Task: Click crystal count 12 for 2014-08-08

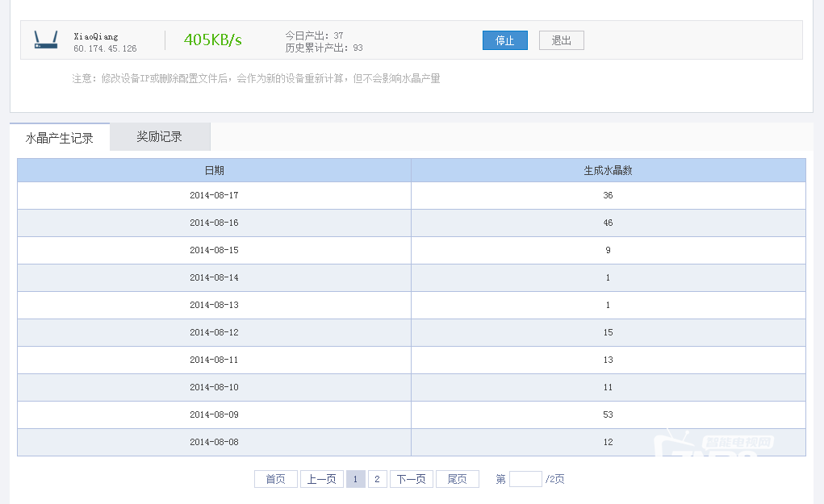Action: click(x=608, y=442)
